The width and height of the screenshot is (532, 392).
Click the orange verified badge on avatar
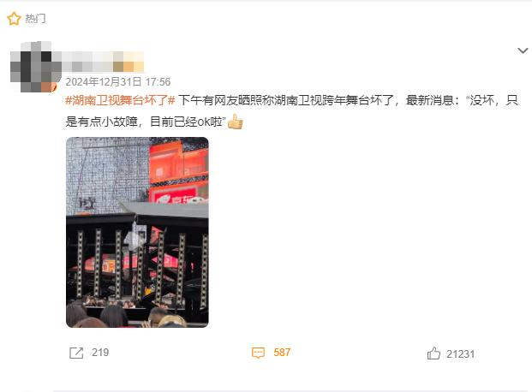click(x=52, y=86)
